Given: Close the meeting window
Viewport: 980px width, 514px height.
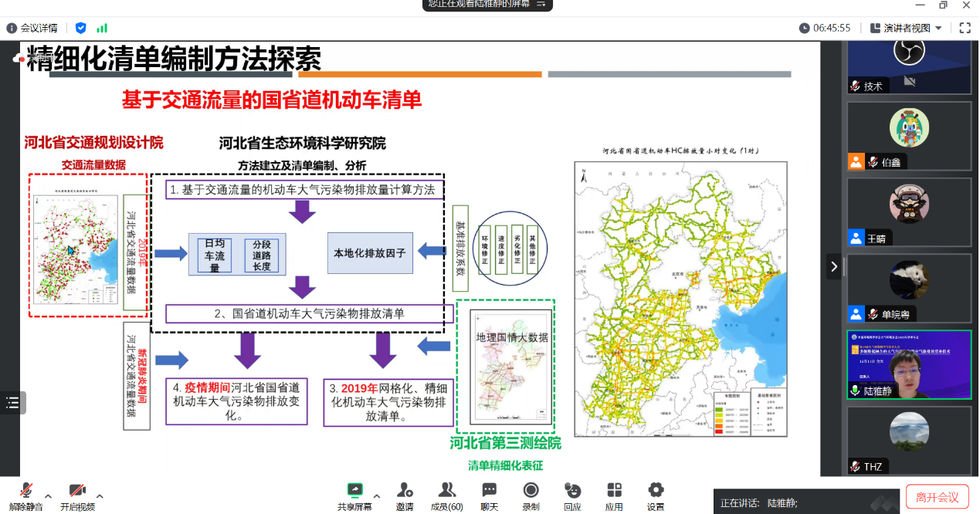Looking at the screenshot, I should click(x=967, y=5).
